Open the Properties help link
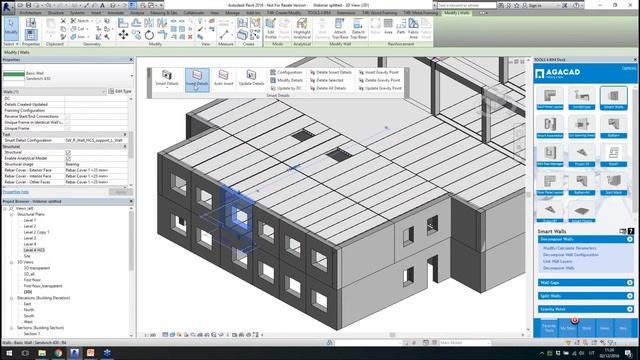The height and width of the screenshot is (360, 640). 16,192
